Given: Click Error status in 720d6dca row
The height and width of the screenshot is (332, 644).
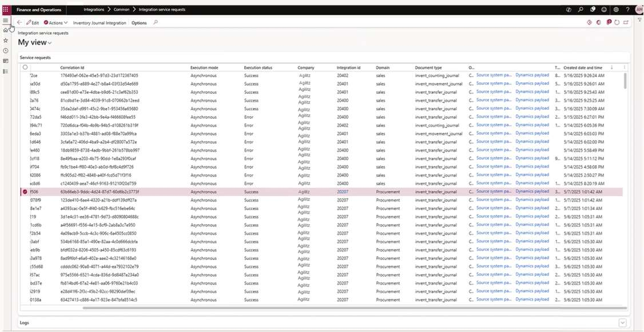Looking at the screenshot, I should [248, 125].
